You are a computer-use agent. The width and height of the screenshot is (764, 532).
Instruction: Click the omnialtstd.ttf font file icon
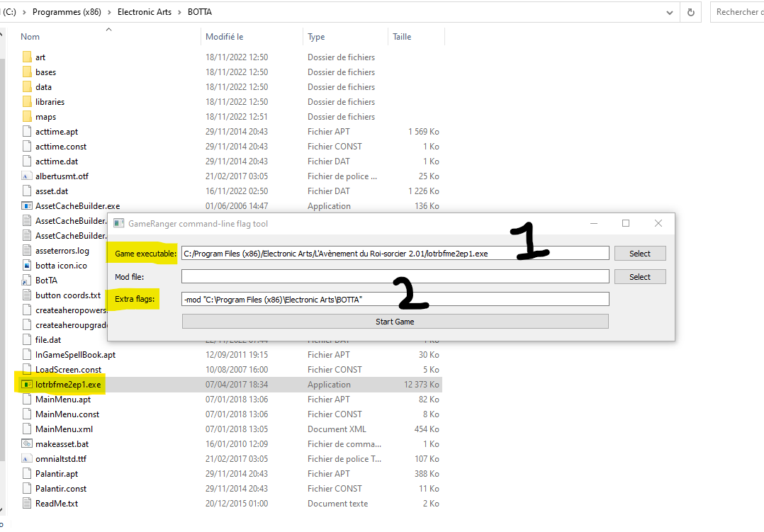click(27, 459)
